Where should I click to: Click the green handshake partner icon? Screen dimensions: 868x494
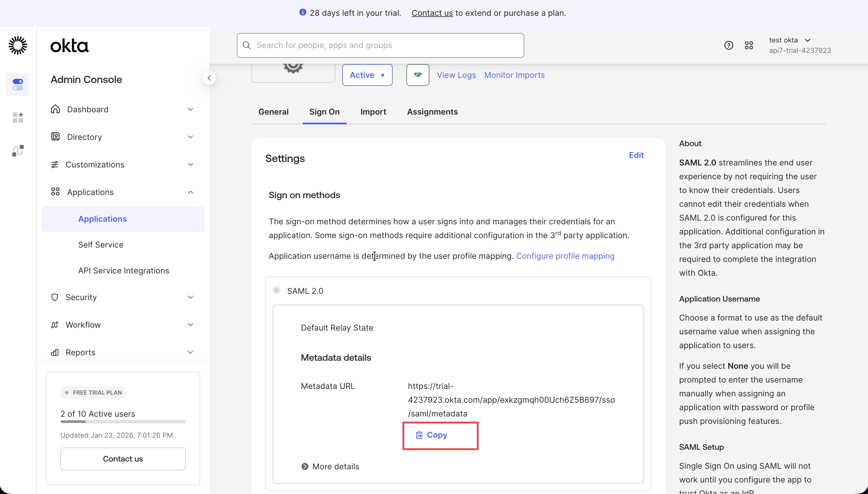tap(417, 75)
